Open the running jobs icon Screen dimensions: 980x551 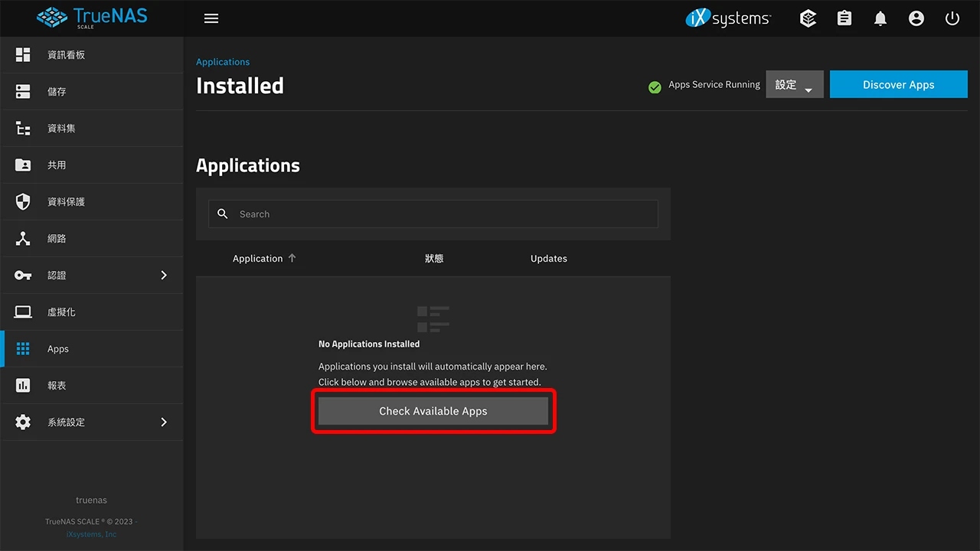808,18
